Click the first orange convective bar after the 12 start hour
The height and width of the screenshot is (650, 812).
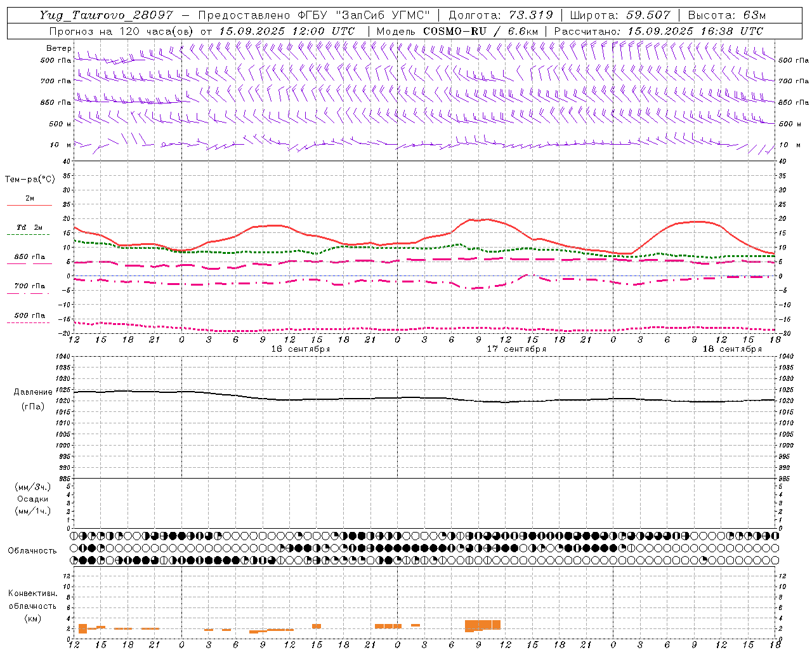point(82,628)
